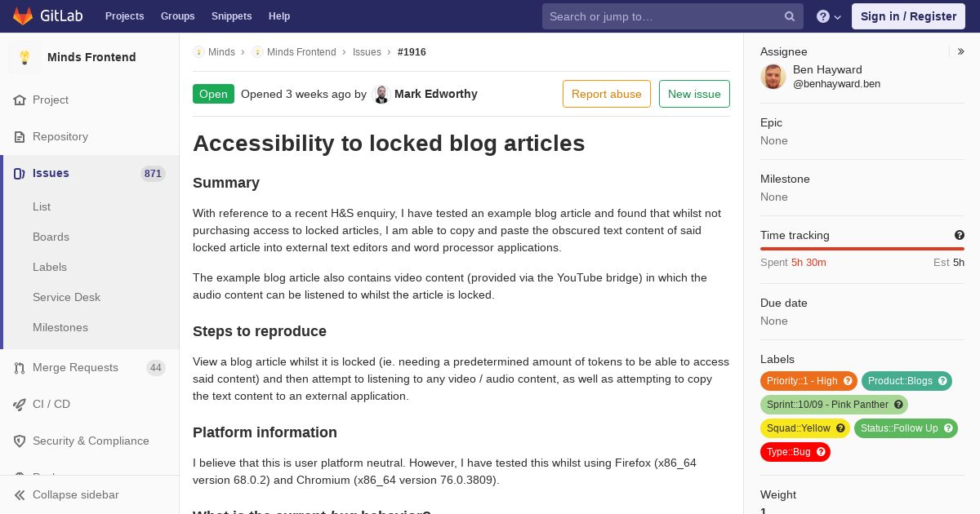Click the 871 issues count badge
This screenshot has height=514, width=980.
tap(153, 174)
